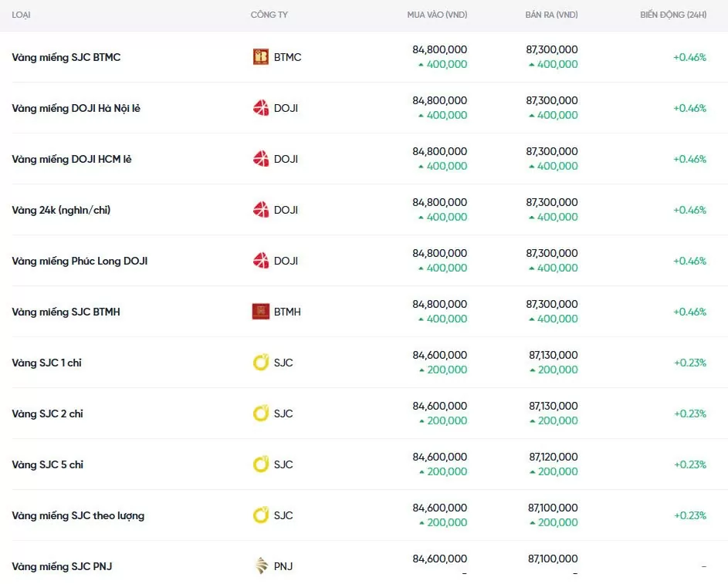This screenshot has height=584, width=728.
Task: Click sell price 87,300,000 in BTMH row
Action: (x=551, y=304)
